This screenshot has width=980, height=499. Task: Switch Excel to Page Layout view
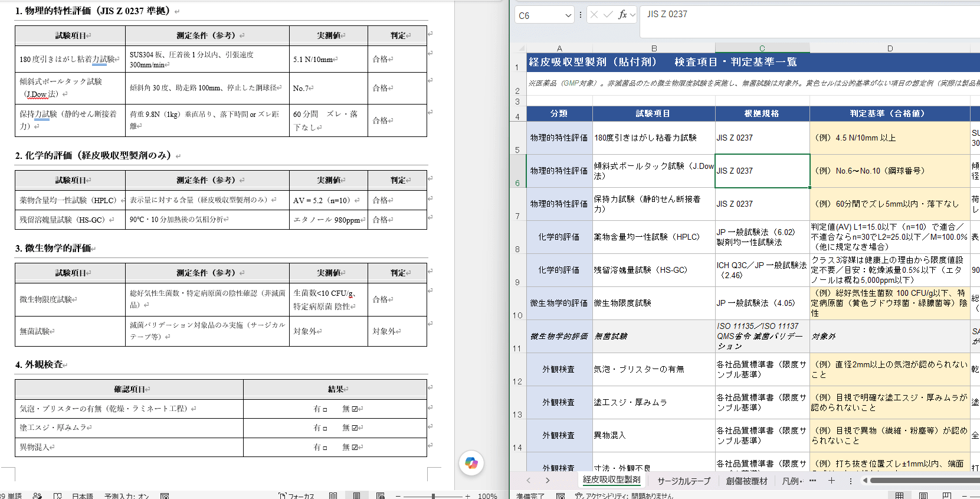point(923,495)
